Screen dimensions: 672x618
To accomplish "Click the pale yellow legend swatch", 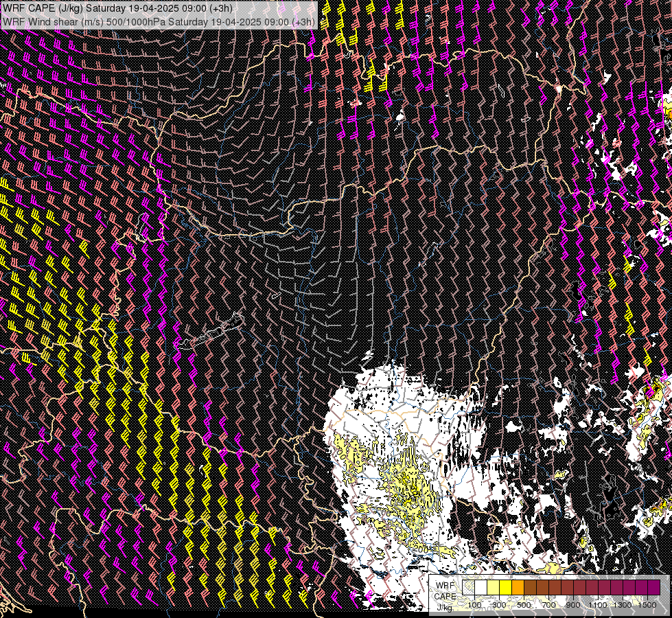I will [494, 587].
